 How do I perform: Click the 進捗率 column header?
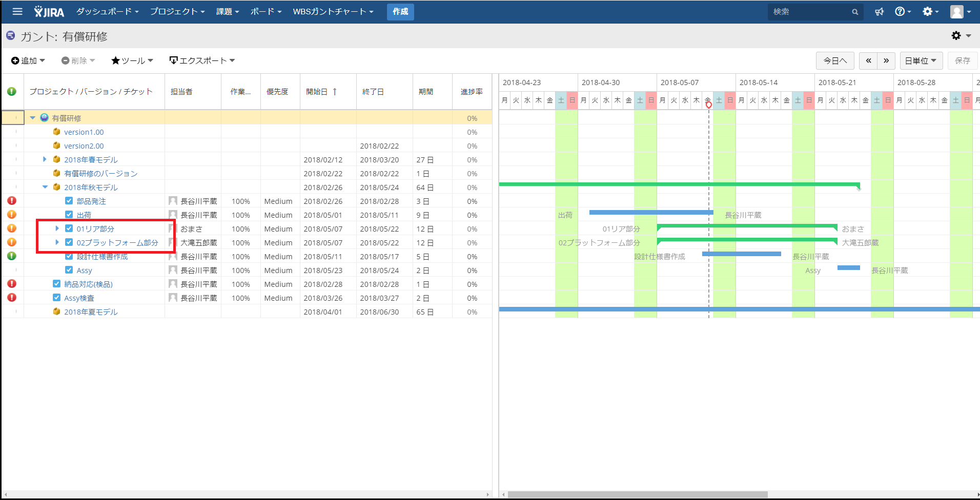472,91
